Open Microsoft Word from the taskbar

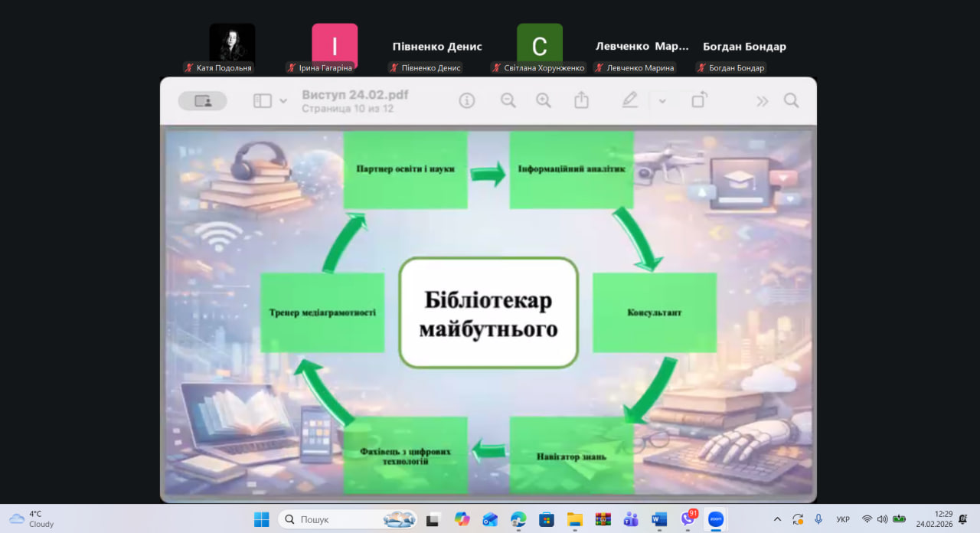659,519
